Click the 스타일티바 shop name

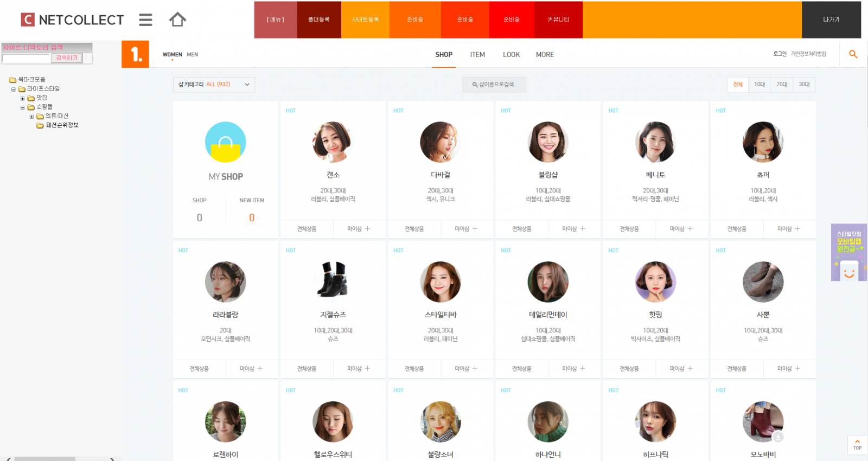coord(441,315)
